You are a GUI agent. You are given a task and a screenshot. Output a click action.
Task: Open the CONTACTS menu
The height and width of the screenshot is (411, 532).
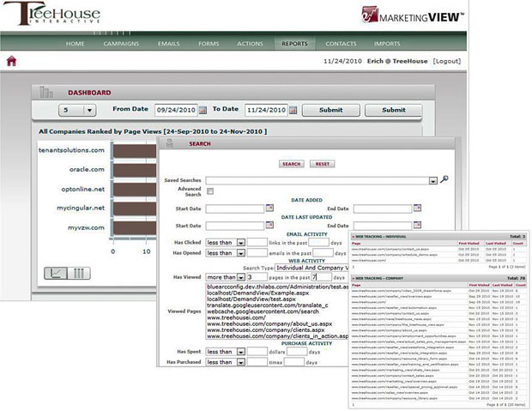pyautogui.click(x=341, y=44)
